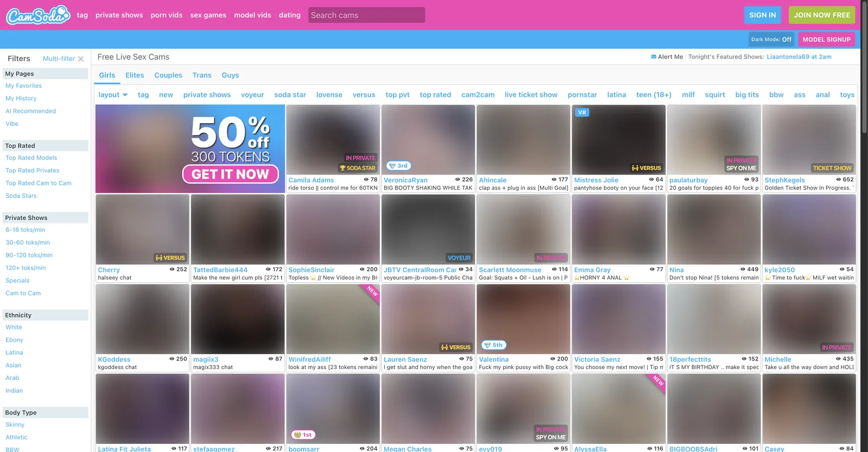Switch to the Girls tab
Image resolution: width=868 pixels, height=452 pixels.
(107, 75)
